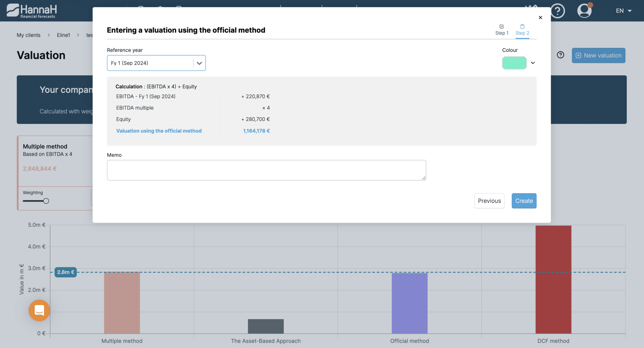This screenshot has width=644, height=348.
Task: Open the user profile avatar menu
Action: tap(584, 11)
